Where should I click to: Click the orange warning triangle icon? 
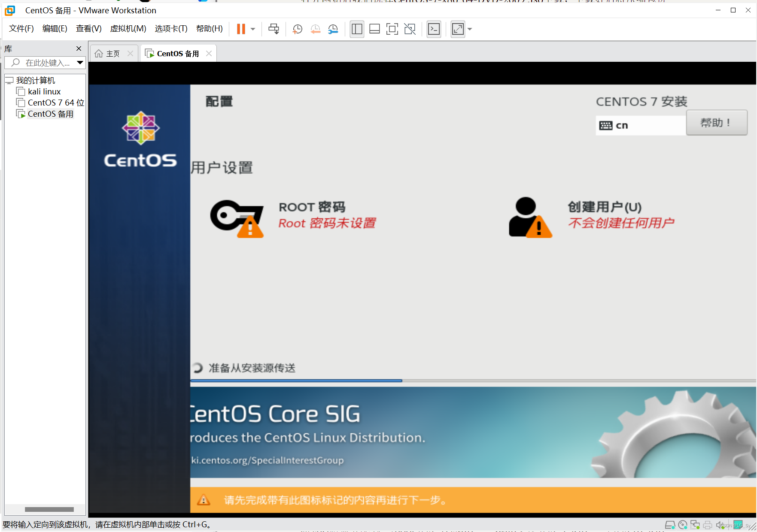[x=204, y=500]
